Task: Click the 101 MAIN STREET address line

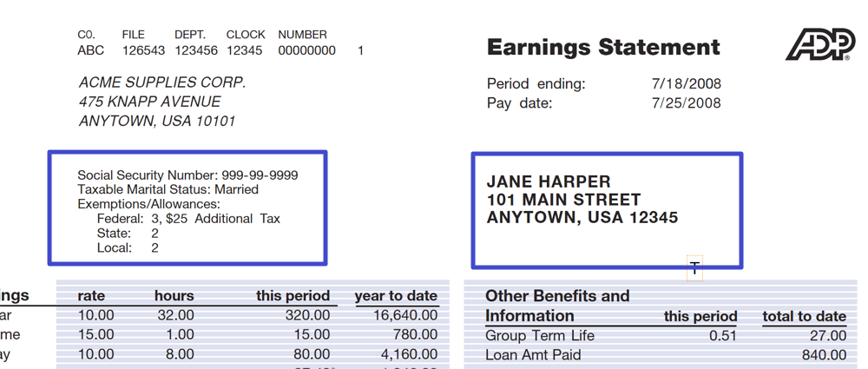Action: click(563, 200)
